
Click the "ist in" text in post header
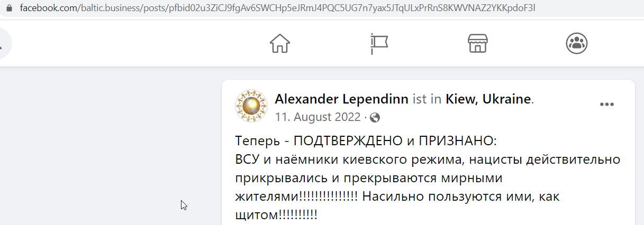[427, 99]
